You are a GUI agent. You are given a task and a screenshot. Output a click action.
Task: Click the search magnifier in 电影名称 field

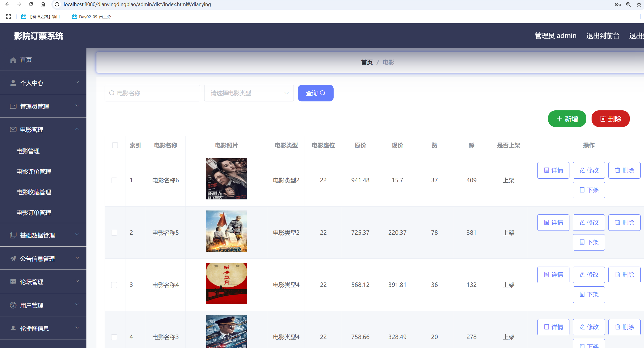[x=112, y=93]
